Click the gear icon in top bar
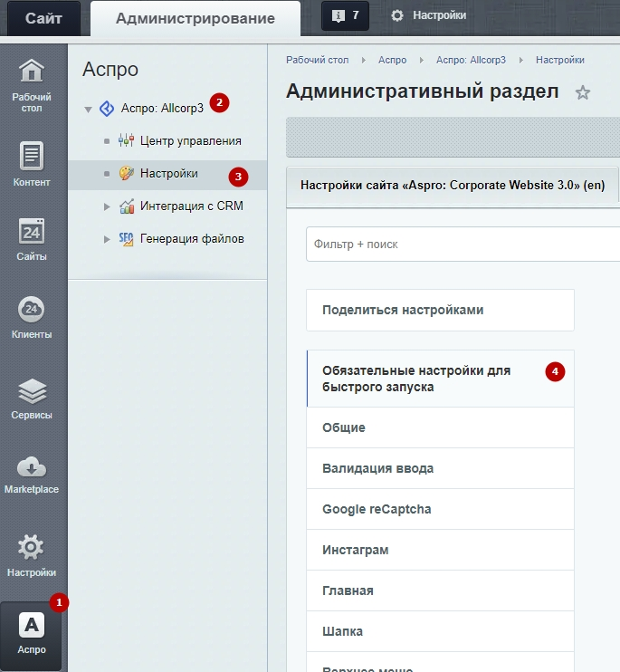Screen dimensions: 620x672 click(397, 15)
